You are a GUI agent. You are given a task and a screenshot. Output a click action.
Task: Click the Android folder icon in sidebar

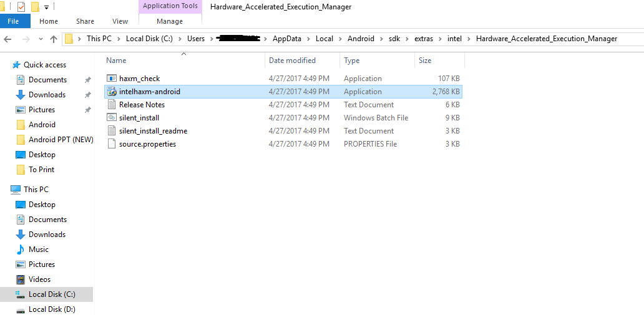(21, 125)
